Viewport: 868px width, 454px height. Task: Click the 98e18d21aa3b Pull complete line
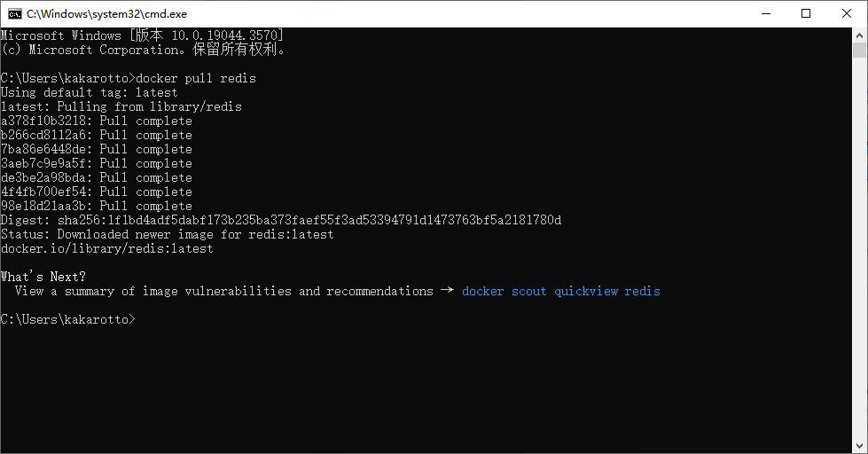[x=96, y=206]
